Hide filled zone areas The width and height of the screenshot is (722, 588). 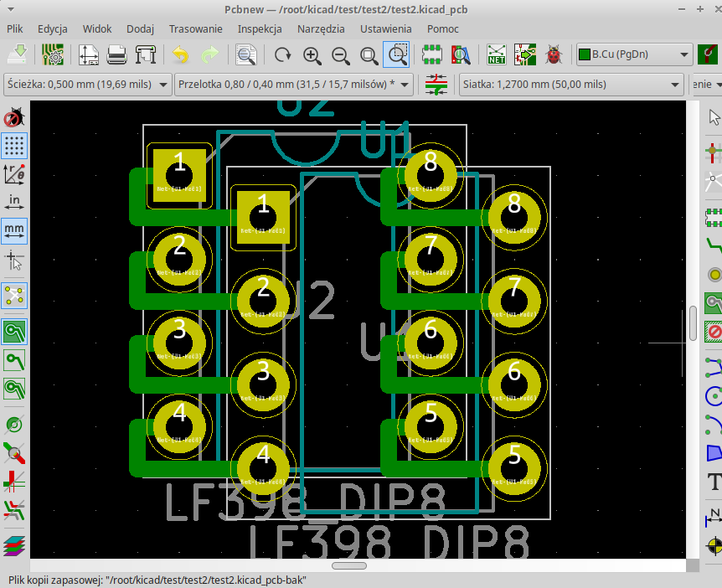click(14, 360)
